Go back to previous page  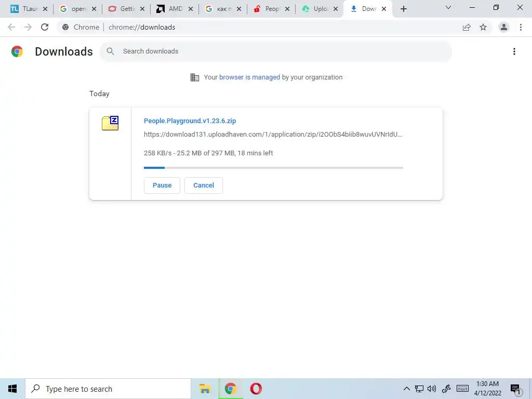[11, 27]
